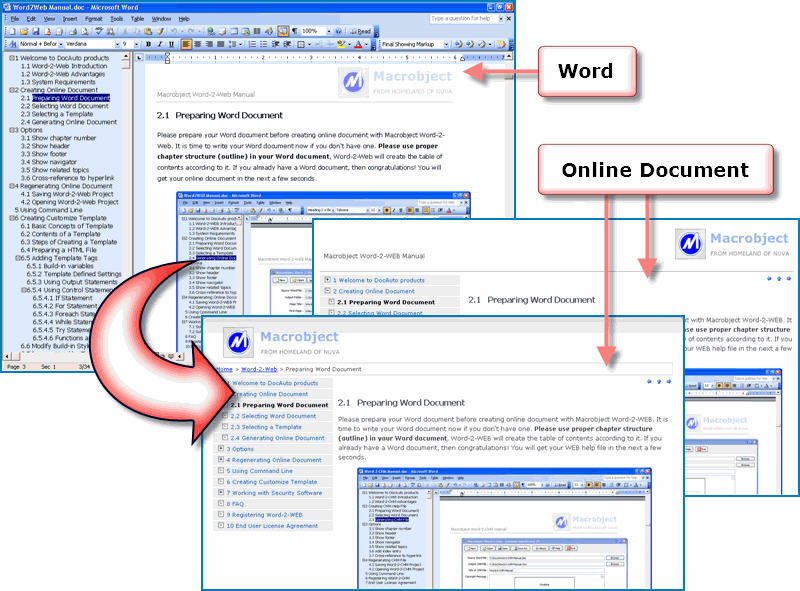This screenshot has height=591, width=800.
Task: Toggle the Read layout button
Action: [362, 31]
